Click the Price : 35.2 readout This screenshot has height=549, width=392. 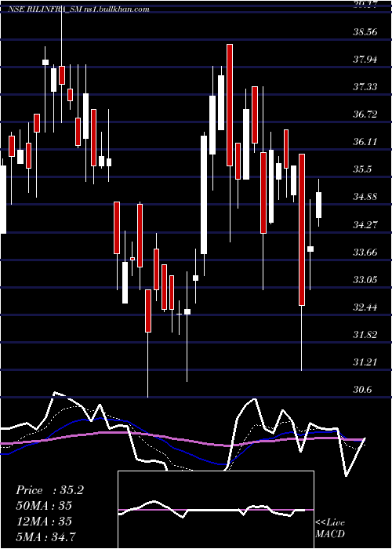pyautogui.click(x=49, y=490)
